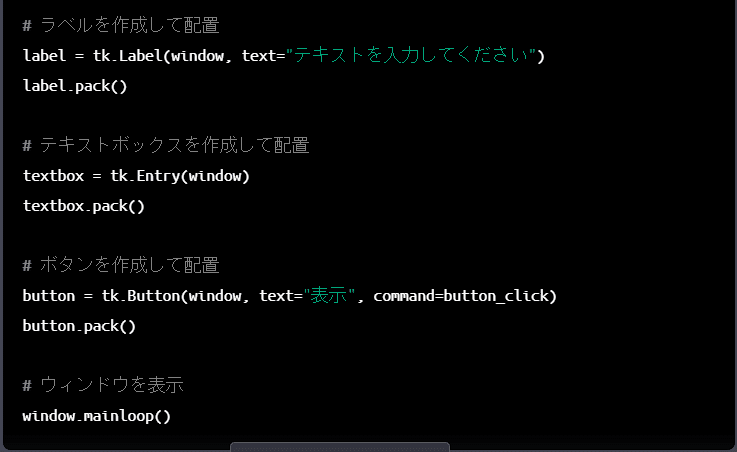
Task: Click the variable name label before the equals sign
Action: coord(44,56)
